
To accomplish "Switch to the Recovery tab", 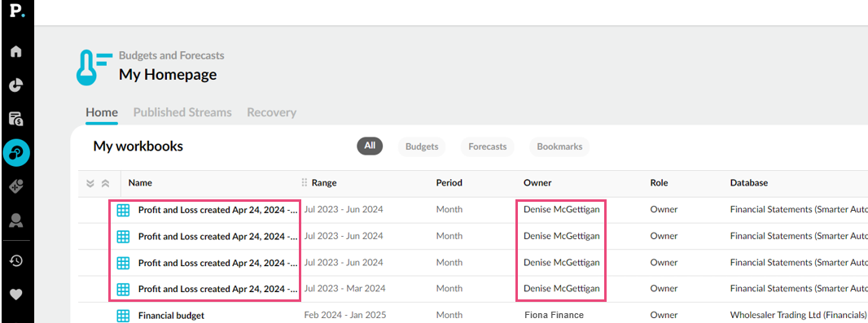I will 271,112.
